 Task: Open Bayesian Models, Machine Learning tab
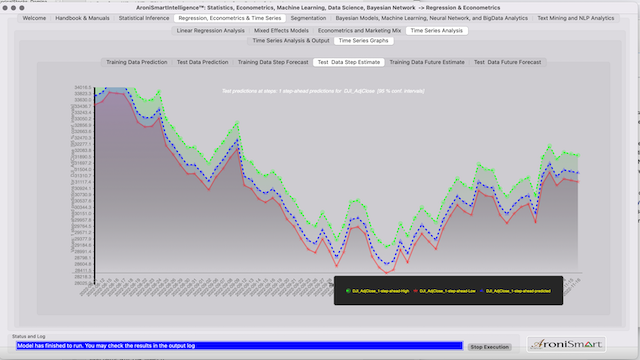(x=431, y=18)
